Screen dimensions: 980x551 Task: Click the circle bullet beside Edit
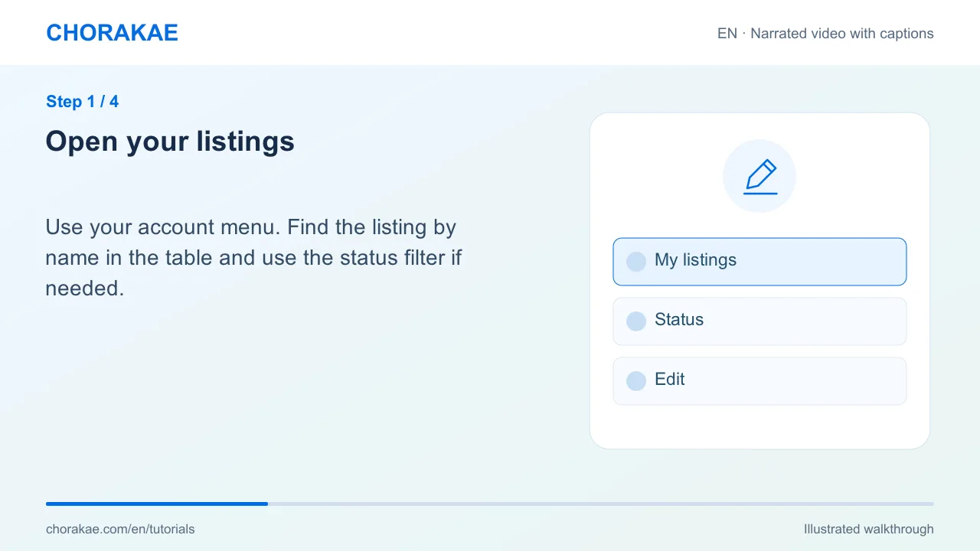636,381
